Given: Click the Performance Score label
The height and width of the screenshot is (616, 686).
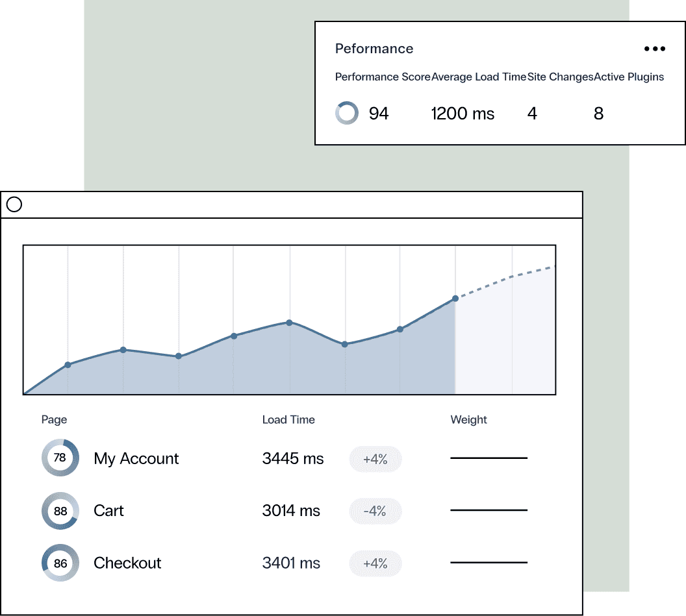Looking at the screenshot, I should (383, 77).
